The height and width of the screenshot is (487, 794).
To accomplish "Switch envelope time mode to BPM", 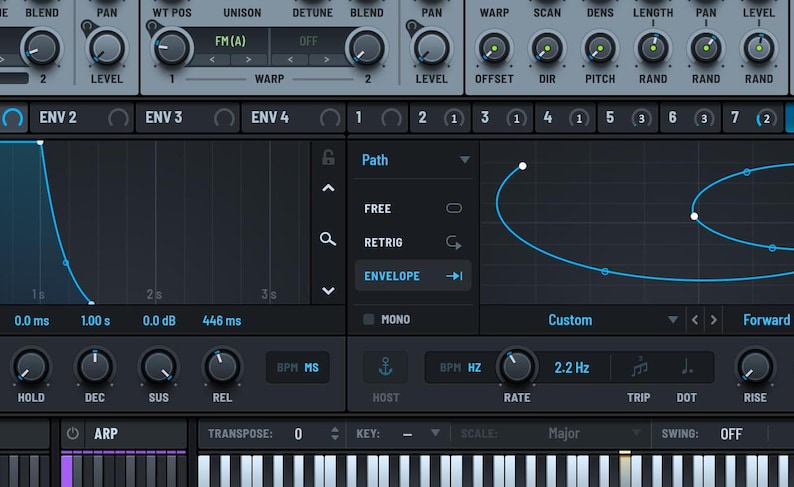I will click(x=287, y=368).
